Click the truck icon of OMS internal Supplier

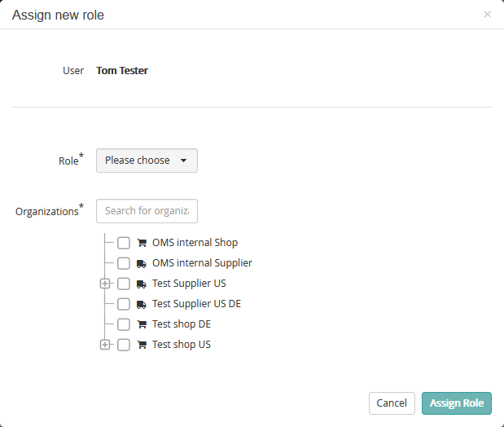click(142, 264)
